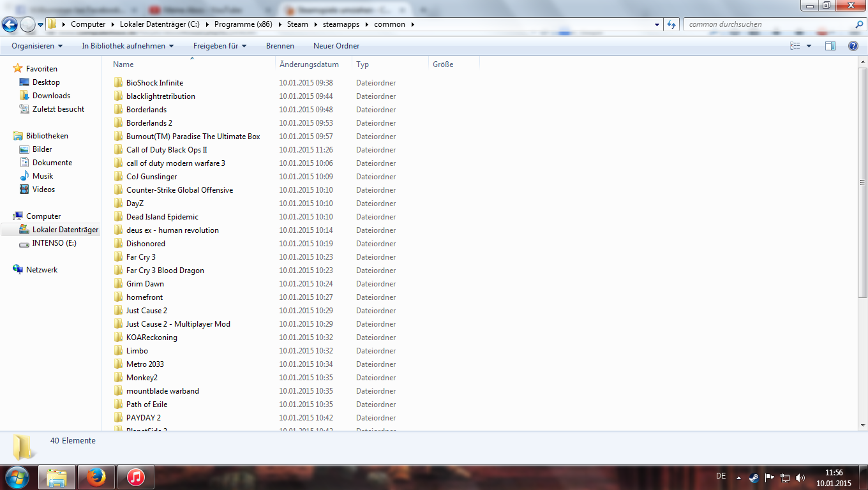The width and height of the screenshot is (868, 490).
Task: Select Downloads under Favoriten
Action: point(52,96)
